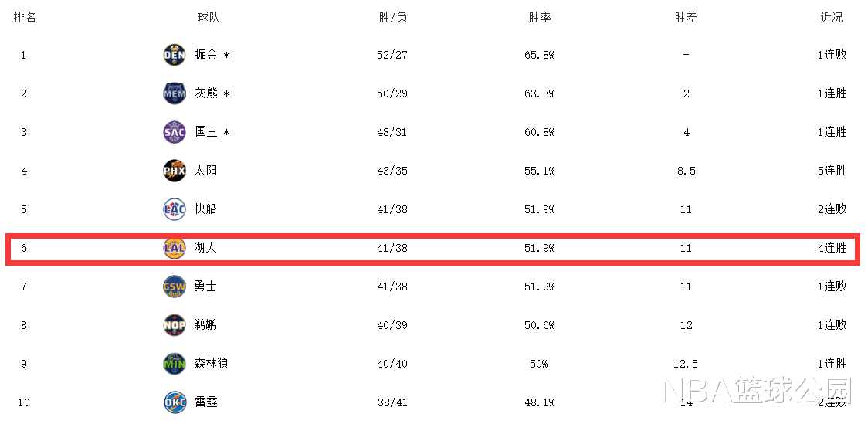The height and width of the screenshot is (424, 868).
Task: Select the 雷霆 team name
Action: coord(206,402)
